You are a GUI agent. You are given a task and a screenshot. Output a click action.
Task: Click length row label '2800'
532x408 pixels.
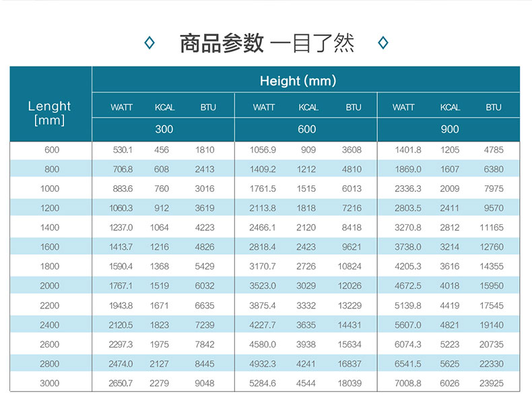click(x=50, y=364)
